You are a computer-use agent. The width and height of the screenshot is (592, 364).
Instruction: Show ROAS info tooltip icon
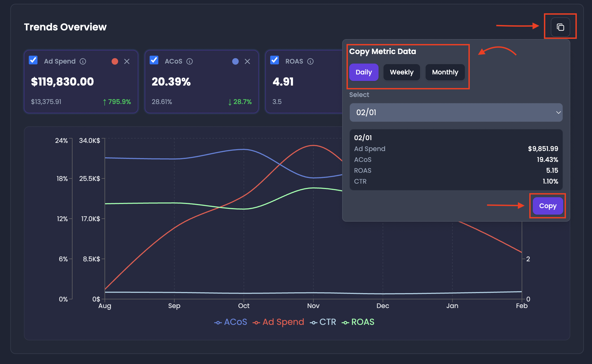click(310, 61)
